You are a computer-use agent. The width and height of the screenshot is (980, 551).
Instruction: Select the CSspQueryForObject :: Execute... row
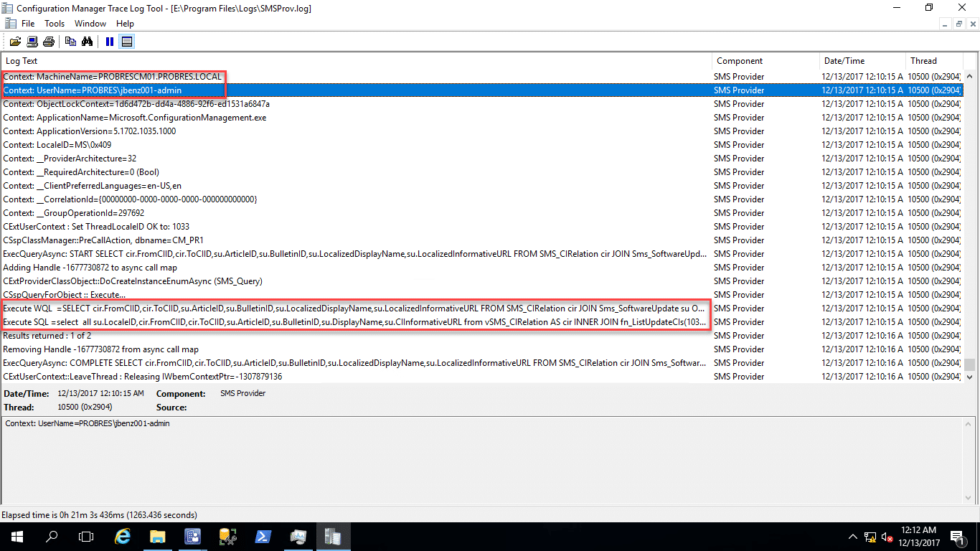point(481,295)
